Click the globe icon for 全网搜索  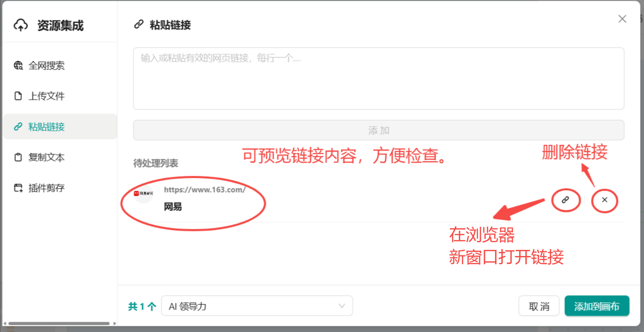click(19, 65)
